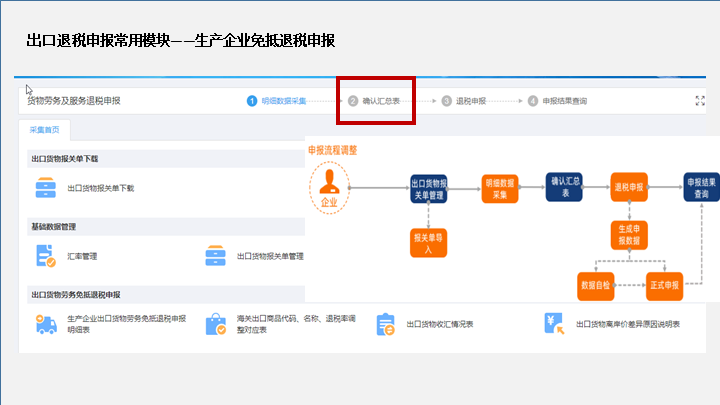Viewport: 720px width, 405px height.
Task: Click the 出口货物报关单管理 cabinet icon
Action: [215, 256]
